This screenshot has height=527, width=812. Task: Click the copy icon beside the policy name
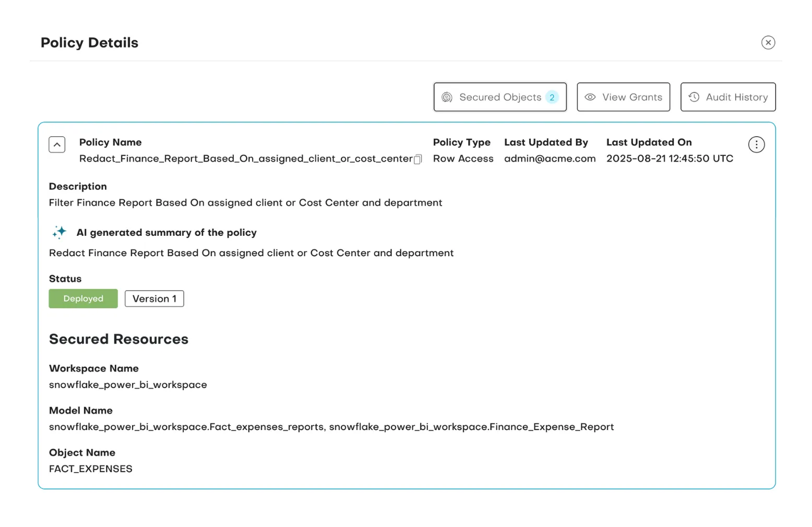coord(418,159)
